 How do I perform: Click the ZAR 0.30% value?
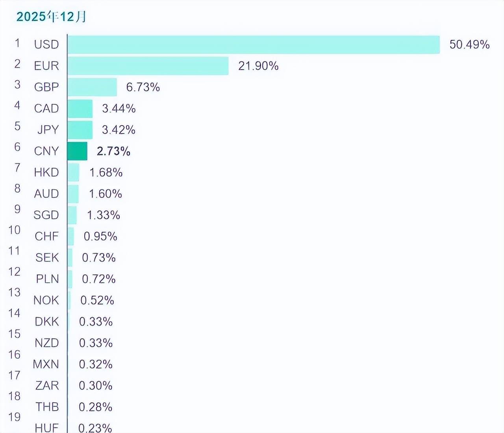pos(96,385)
